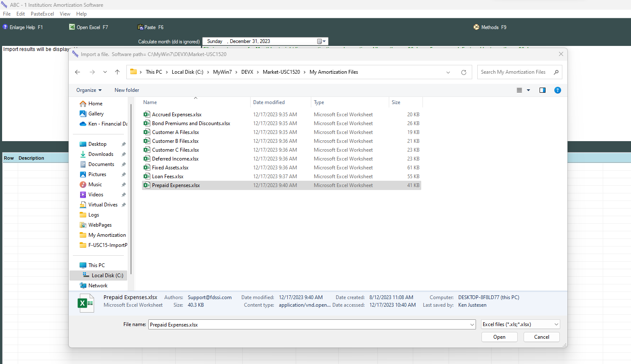631x364 pixels.
Task: Select Loan Fees.xlsx file
Action: pos(168,177)
